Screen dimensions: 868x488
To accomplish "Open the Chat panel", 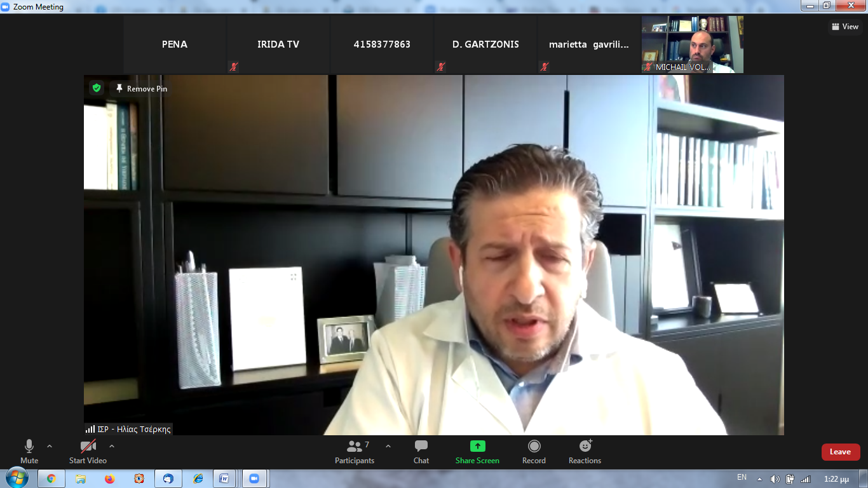I will (x=421, y=452).
